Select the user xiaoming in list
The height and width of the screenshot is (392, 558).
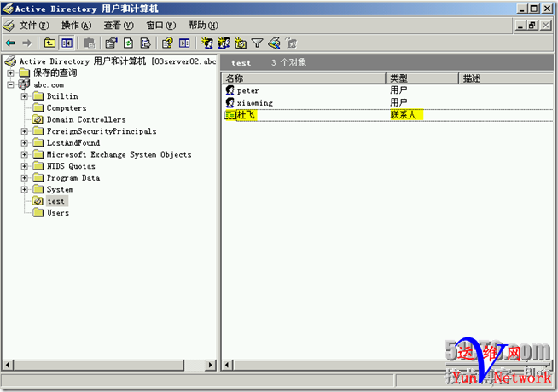click(255, 103)
